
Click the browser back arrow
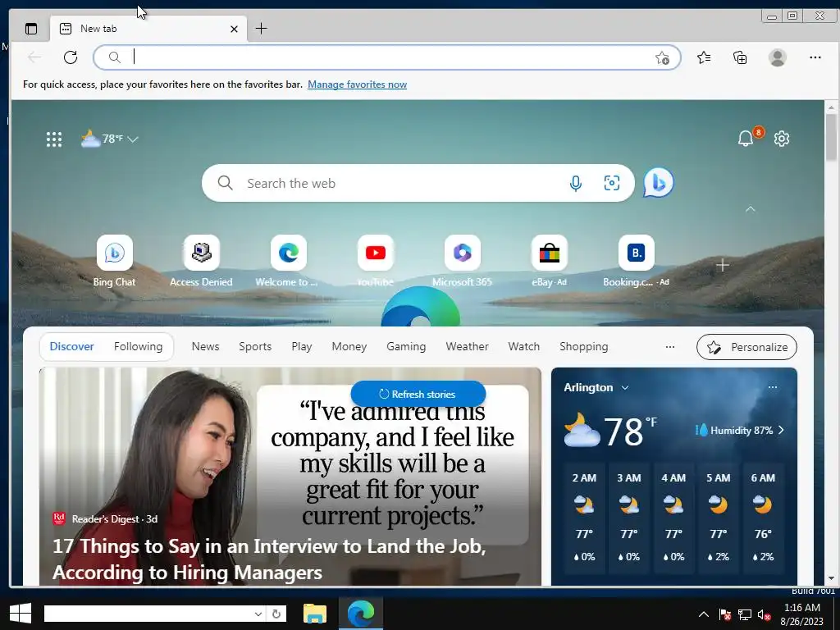tap(34, 57)
